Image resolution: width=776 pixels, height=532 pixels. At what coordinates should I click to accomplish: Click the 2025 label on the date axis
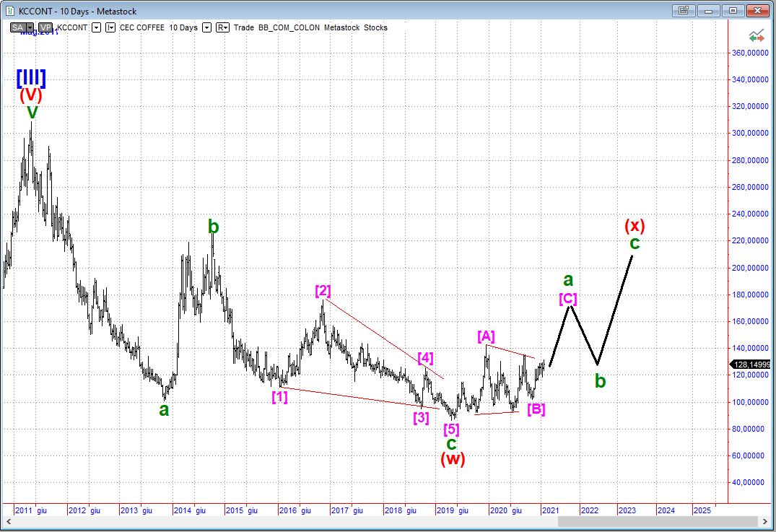tap(702, 511)
